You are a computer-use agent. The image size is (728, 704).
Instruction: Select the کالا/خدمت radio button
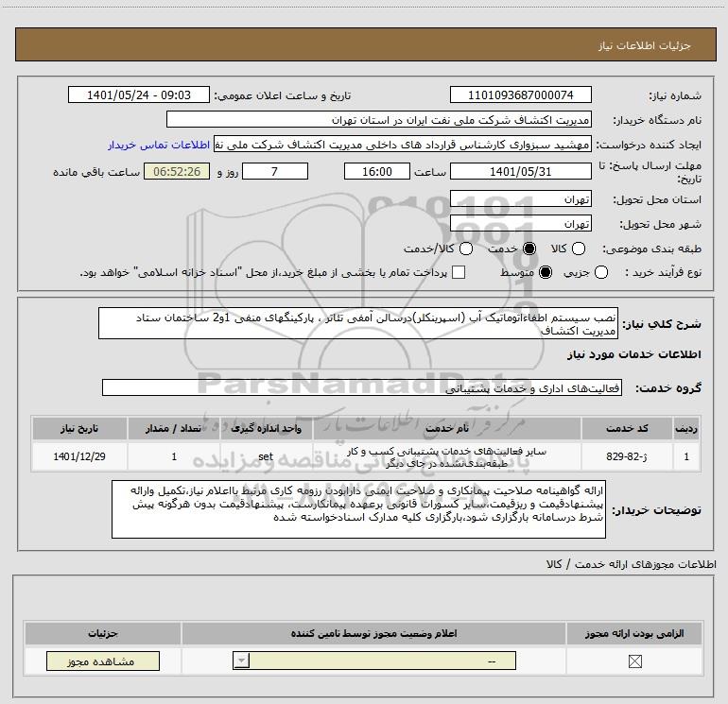[x=466, y=249]
